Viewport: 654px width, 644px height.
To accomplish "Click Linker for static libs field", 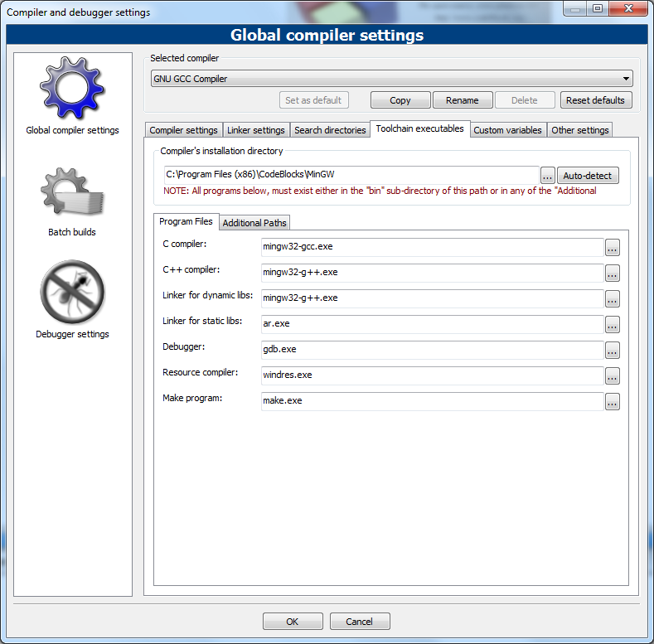I will point(431,324).
